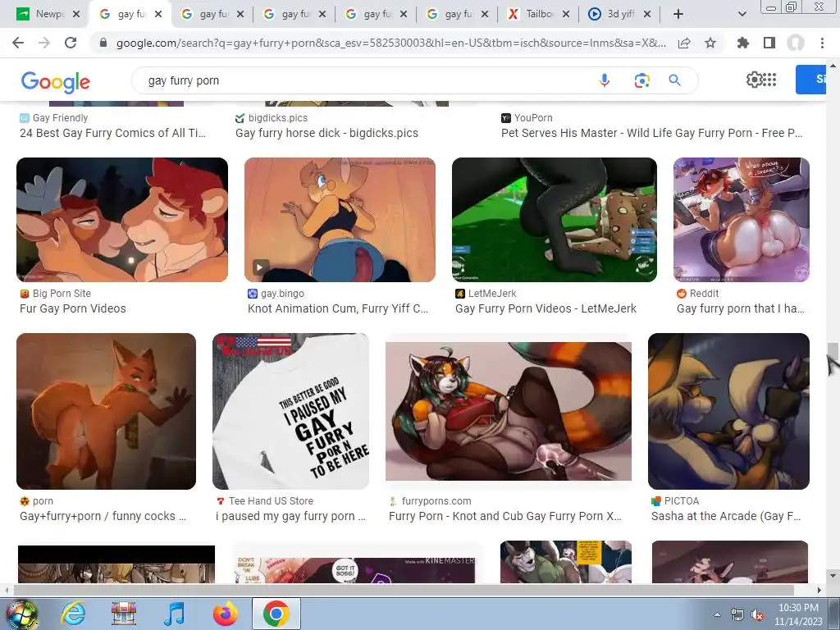Screen dimensions: 840x630
Task: Switch to the 3d yiff tab
Action: pyautogui.click(x=620, y=15)
